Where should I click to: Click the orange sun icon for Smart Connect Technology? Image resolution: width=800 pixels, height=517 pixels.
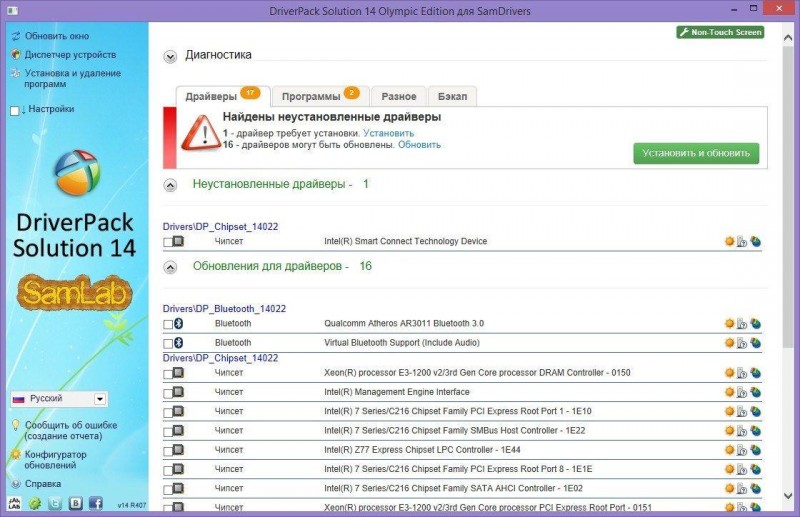click(730, 241)
